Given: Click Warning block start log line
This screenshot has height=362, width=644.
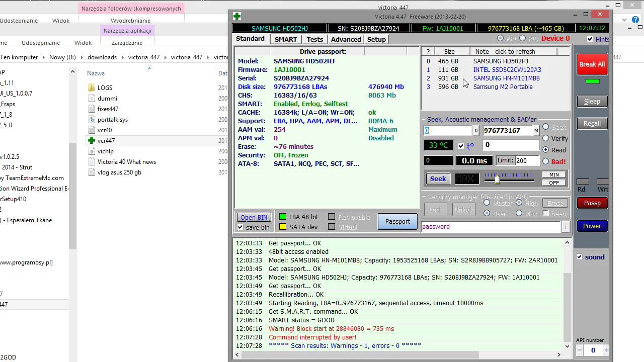Looking at the screenshot, I should click(331, 329).
